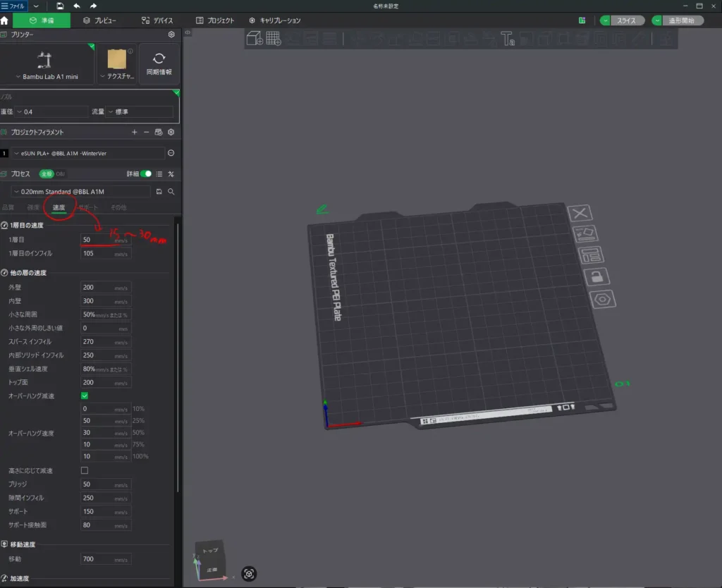Enable the 高さに応じて減速 checkbox
This screenshot has width=722, height=588.
coord(85,470)
